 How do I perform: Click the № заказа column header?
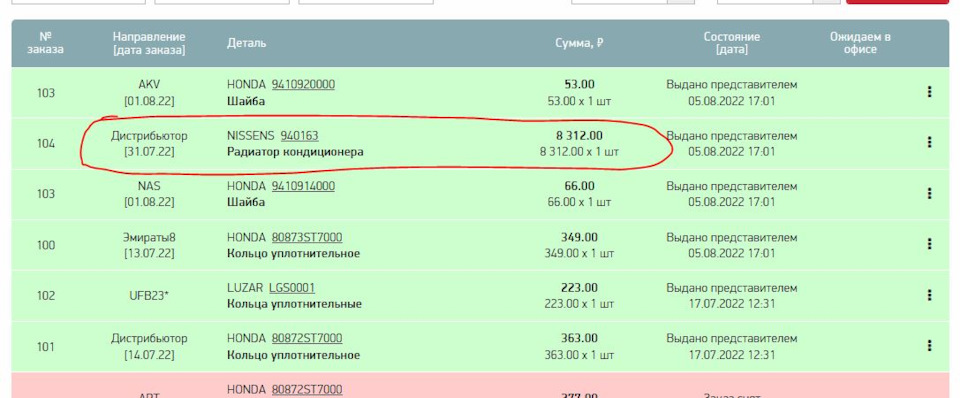point(45,43)
